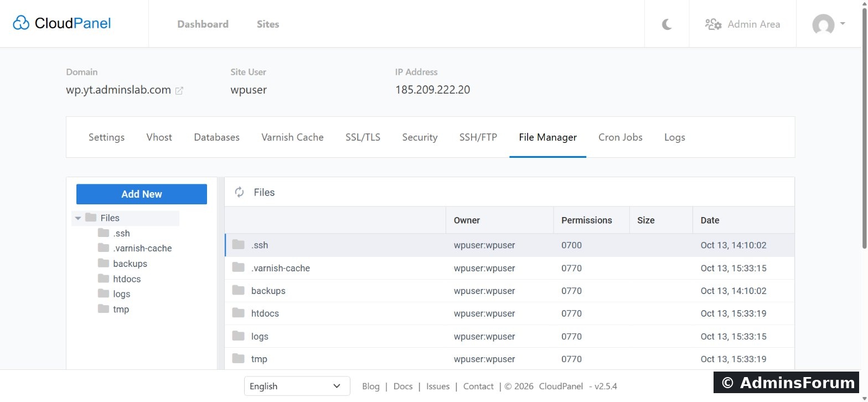868x402 pixels.
Task: Open Sites in top navigation
Action: click(268, 24)
